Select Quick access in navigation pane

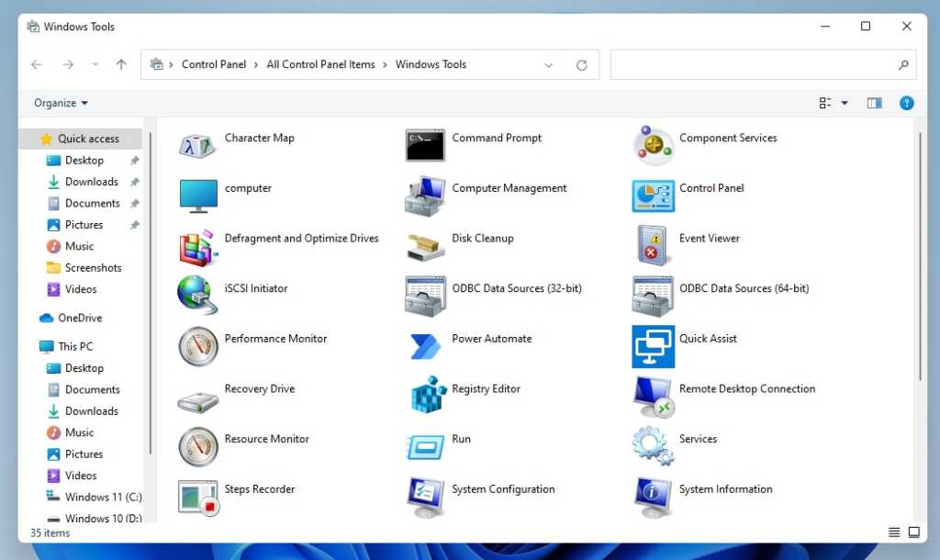point(81,139)
